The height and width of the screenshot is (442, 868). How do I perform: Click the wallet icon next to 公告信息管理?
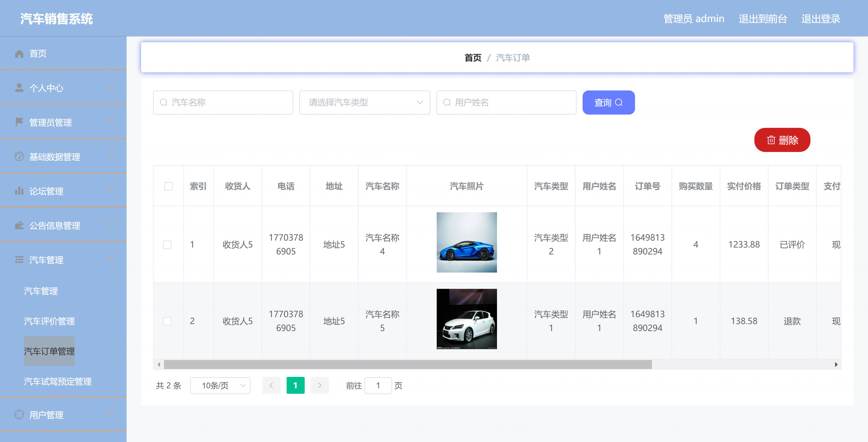(x=19, y=225)
